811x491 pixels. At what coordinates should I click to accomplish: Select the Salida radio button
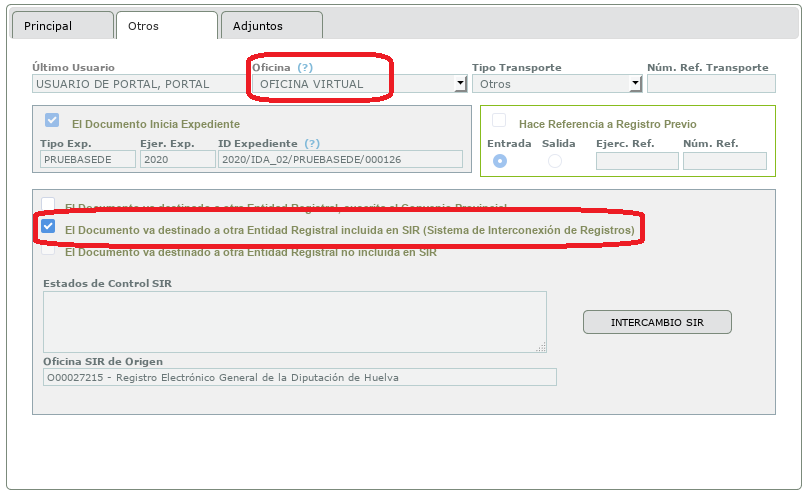click(x=554, y=161)
